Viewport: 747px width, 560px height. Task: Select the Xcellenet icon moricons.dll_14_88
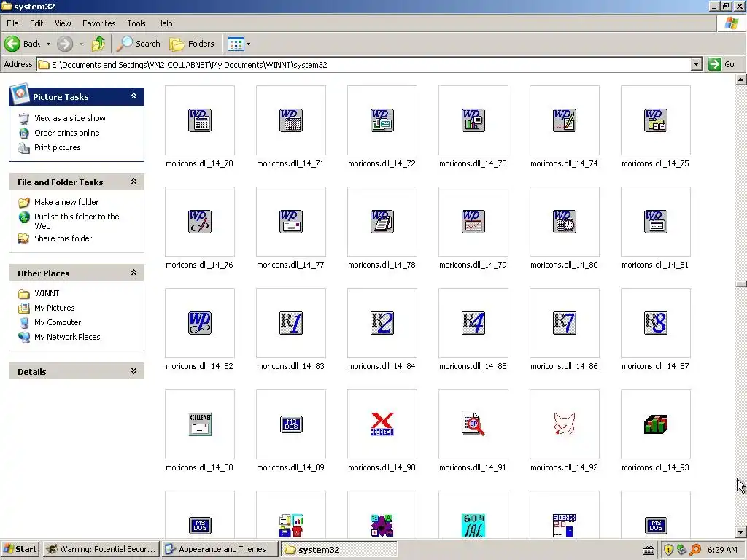[200, 425]
